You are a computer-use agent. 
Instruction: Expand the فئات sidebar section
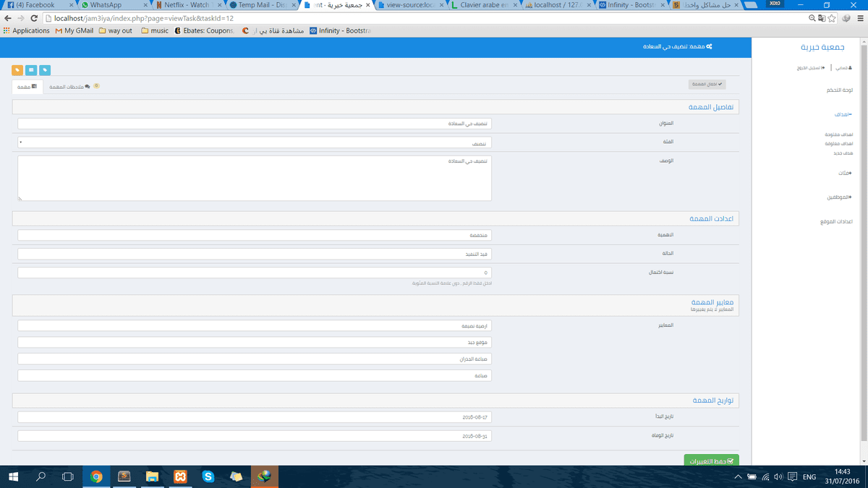point(845,174)
